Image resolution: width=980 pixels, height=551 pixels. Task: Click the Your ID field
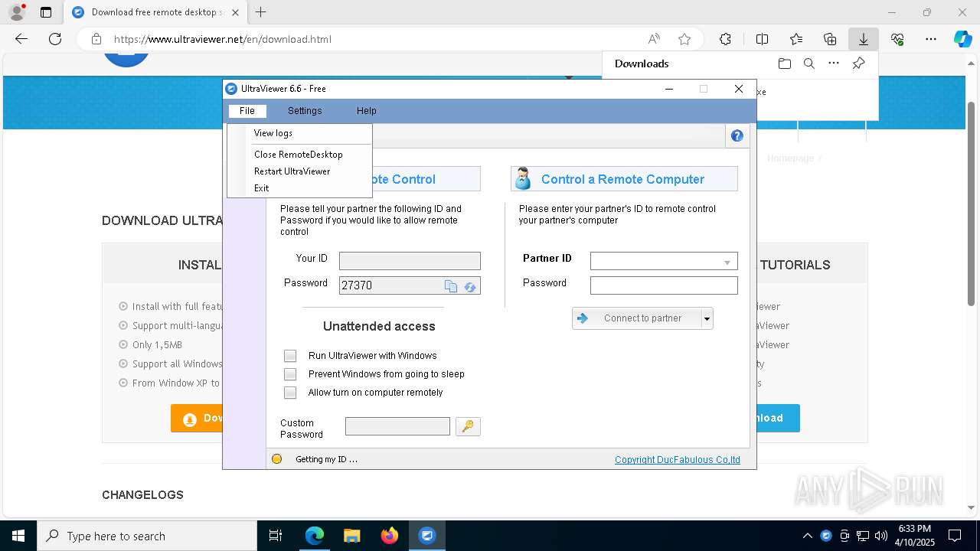410,261
